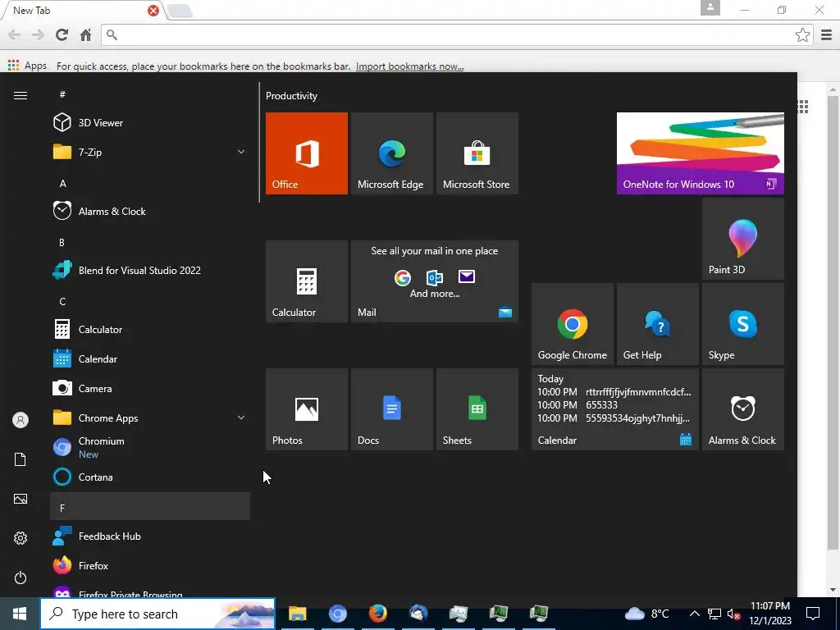Open Microsoft Store tile
Image resolution: width=840 pixels, height=630 pixels.
[x=477, y=153]
